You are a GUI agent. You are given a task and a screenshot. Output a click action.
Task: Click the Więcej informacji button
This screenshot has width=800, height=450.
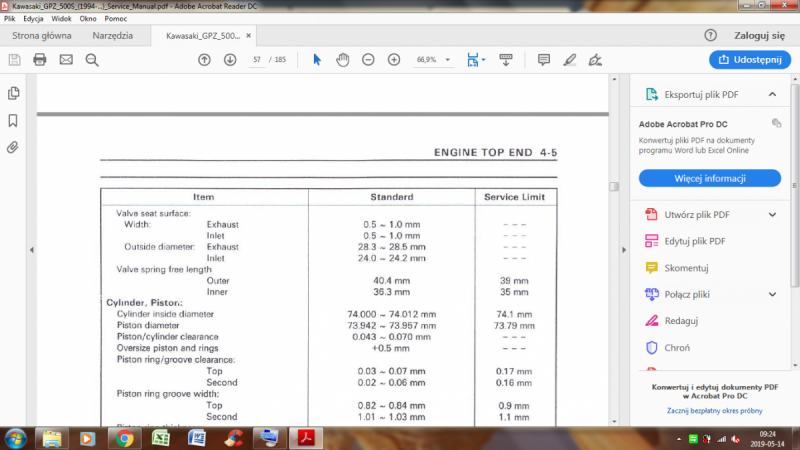click(710, 179)
